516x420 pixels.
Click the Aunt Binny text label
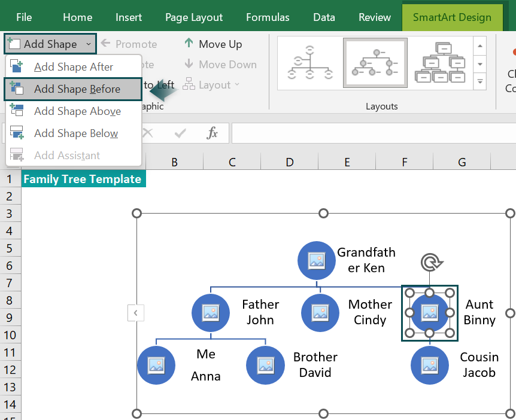tap(479, 312)
